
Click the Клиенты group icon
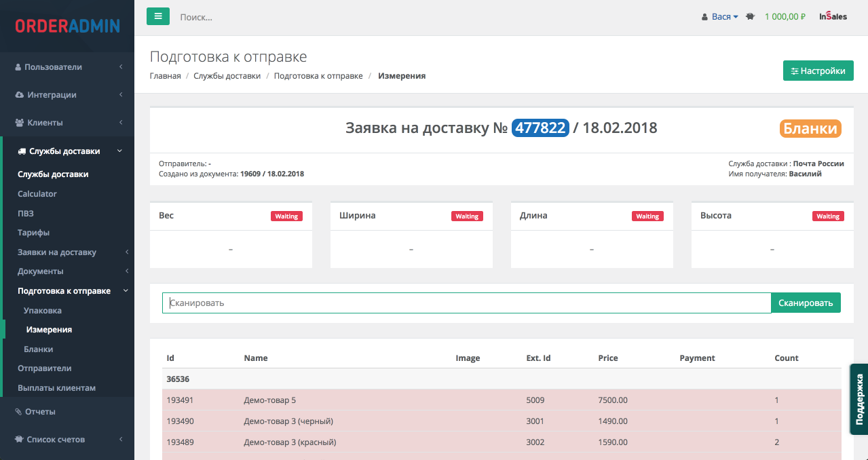pyautogui.click(x=20, y=123)
